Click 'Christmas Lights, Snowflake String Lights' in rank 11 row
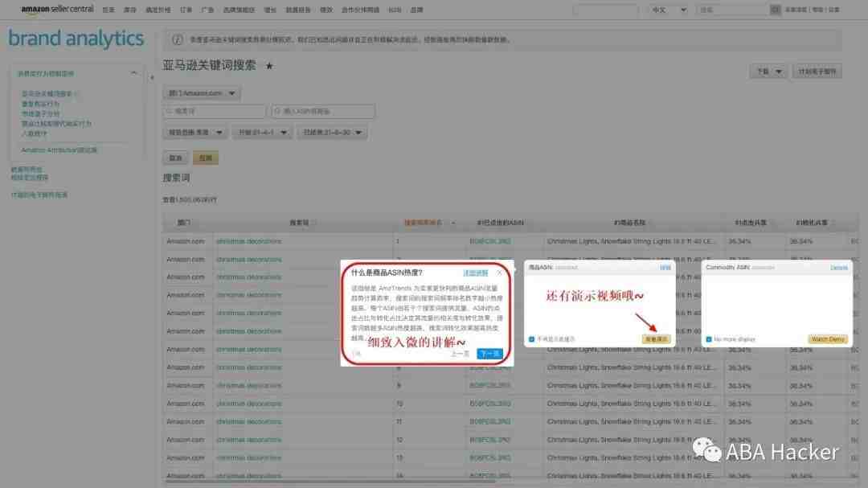 coord(631,422)
